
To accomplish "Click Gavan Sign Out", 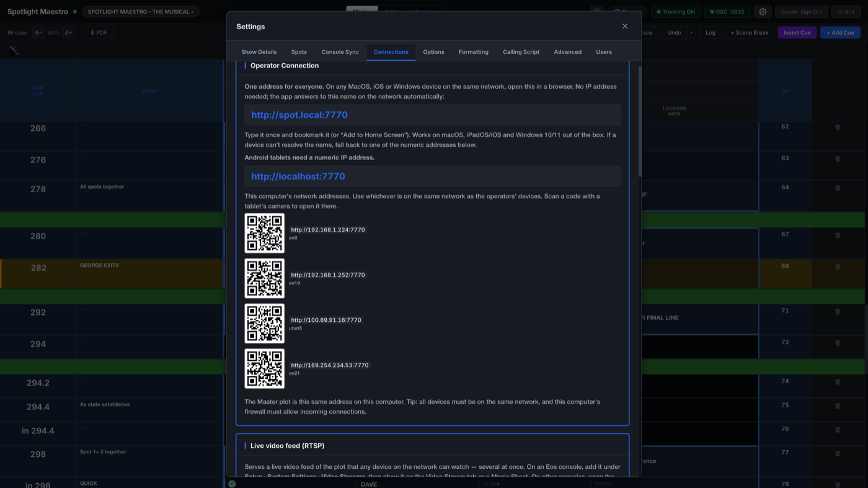I will tap(801, 12).
